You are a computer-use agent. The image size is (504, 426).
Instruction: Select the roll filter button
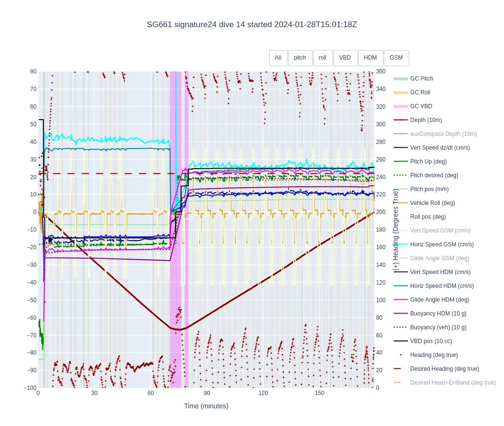tap(323, 58)
